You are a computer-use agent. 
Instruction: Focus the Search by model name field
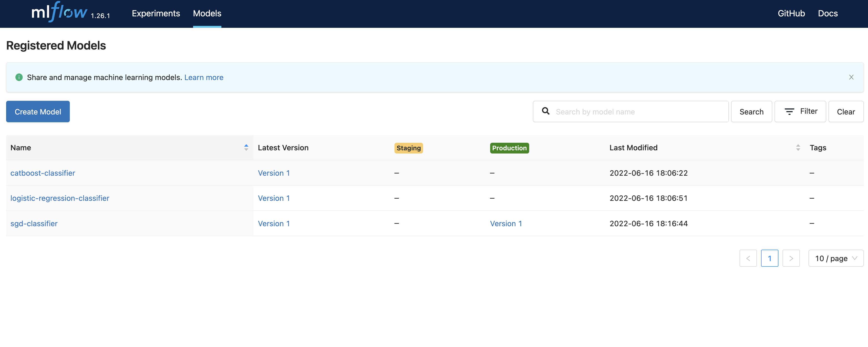click(630, 112)
